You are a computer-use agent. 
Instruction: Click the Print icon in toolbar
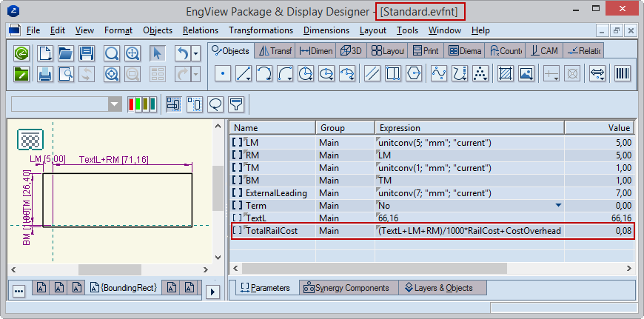pyautogui.click(x=45, y=74)
